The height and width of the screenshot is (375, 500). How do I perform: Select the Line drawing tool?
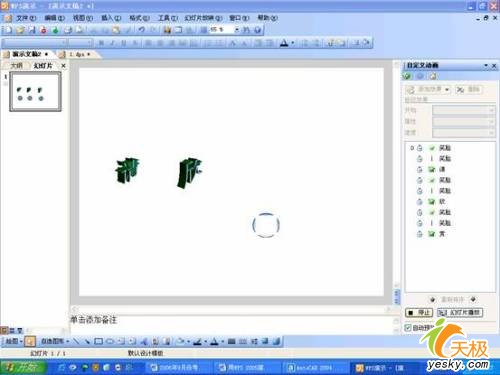pyautogui.click(x=76, y=341)
